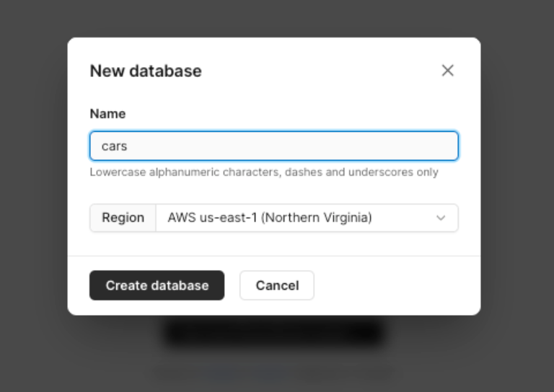This screenshot has width=554, height=392.
Task: Click the divider line above footer buttons
Action: (x=274, y=256)
